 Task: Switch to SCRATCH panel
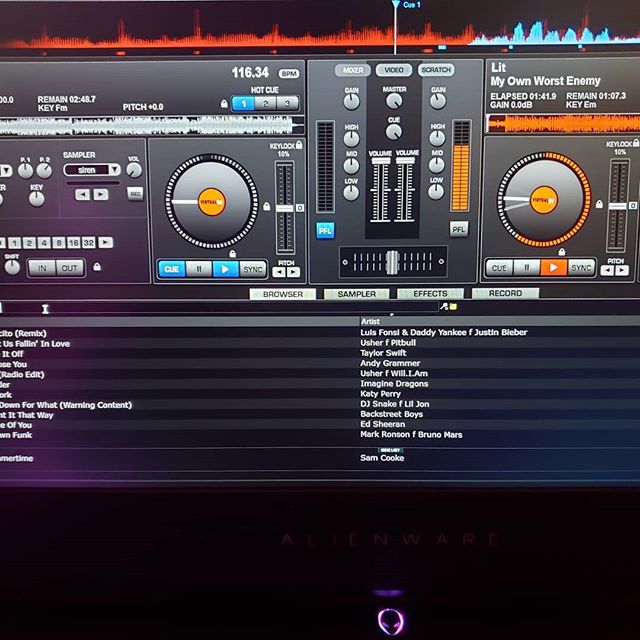click(436, 70)
